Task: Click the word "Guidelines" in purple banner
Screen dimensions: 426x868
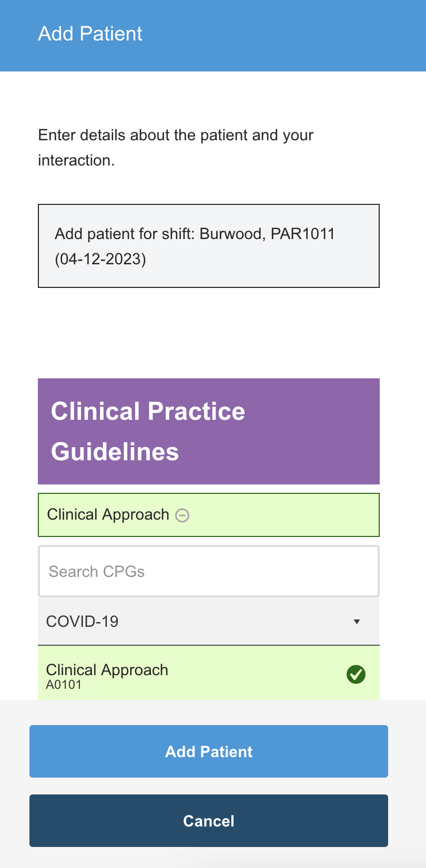Action: (x=115, y=452)
